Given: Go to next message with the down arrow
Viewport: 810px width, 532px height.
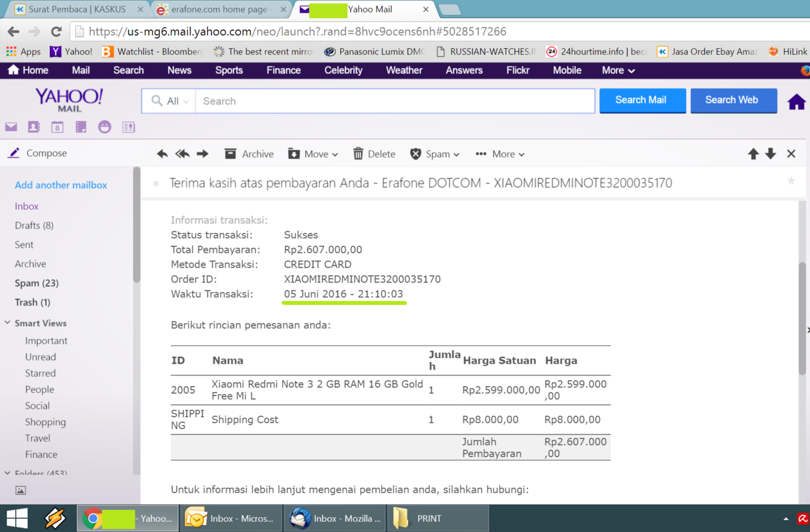Looking at the screenshot, I should (771, 154).
